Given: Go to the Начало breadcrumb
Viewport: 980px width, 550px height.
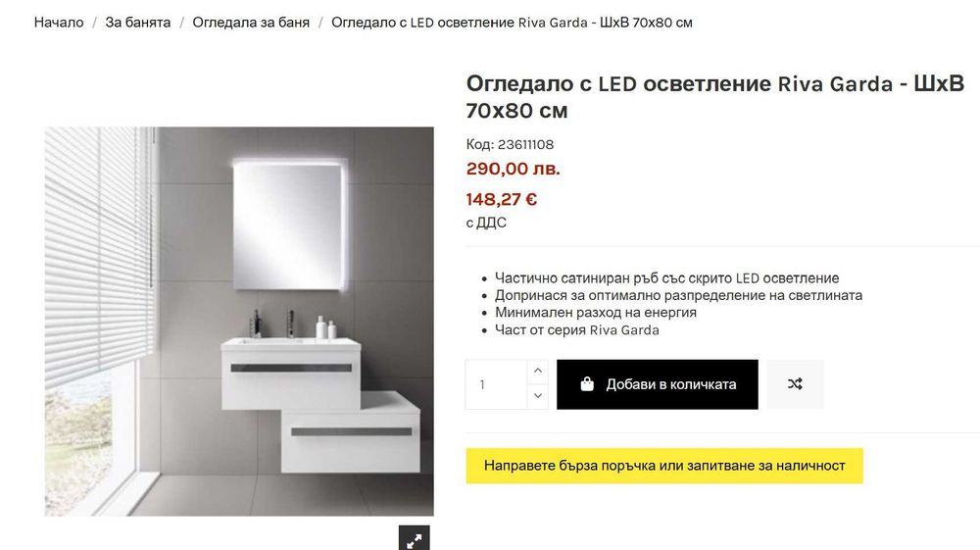Looking at the screenshot, I should click(x=59, y=22).
